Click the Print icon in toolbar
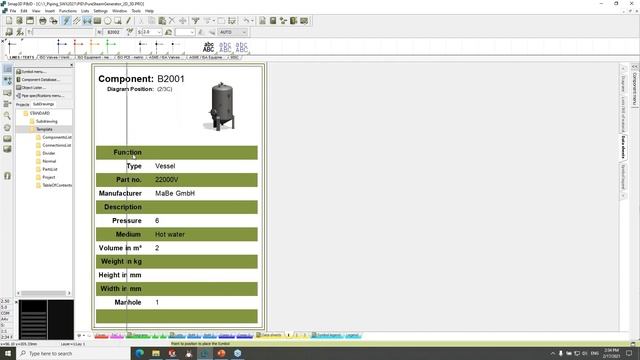 (x=42, y=21)
